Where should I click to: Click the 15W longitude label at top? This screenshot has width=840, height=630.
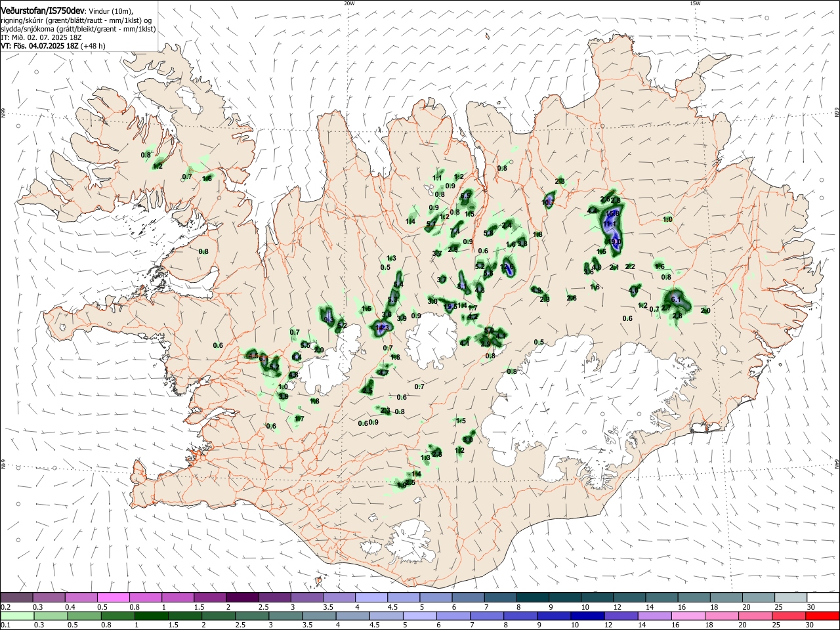tap(694, 3)
